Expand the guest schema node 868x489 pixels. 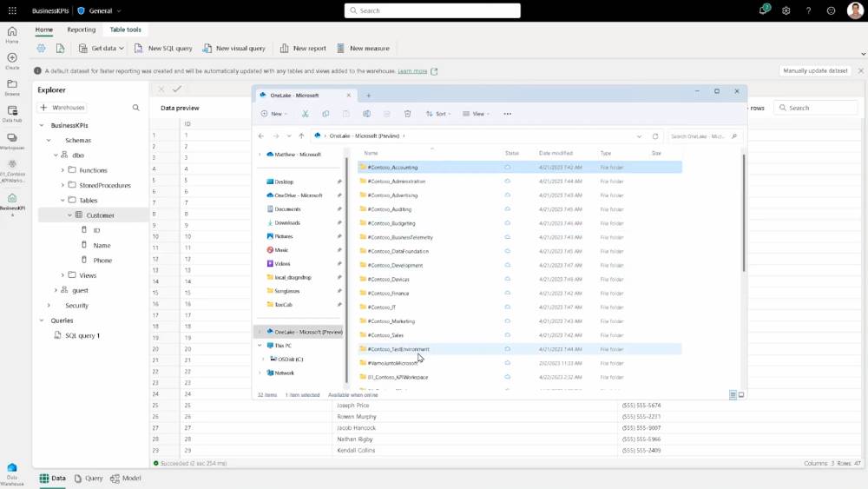coord(56,290)
